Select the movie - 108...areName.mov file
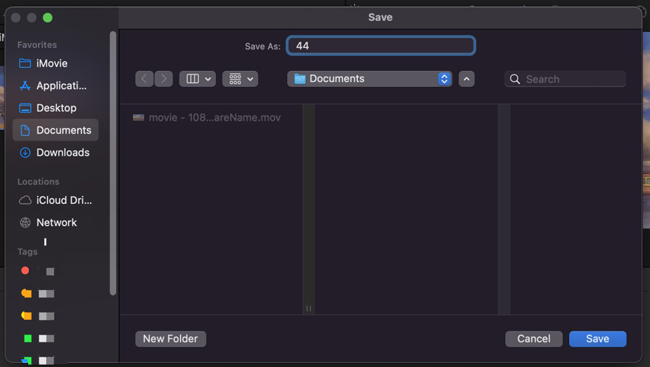 point(206,118)
